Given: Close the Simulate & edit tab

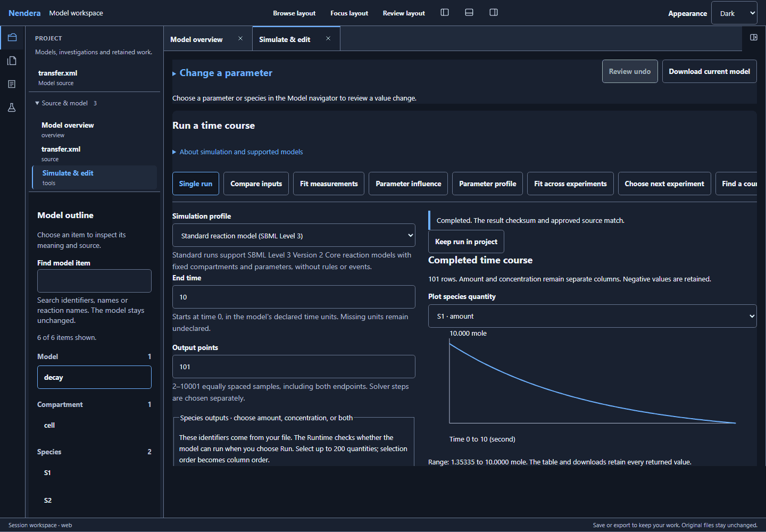Looking at the screenshot, I should point(328,39).
